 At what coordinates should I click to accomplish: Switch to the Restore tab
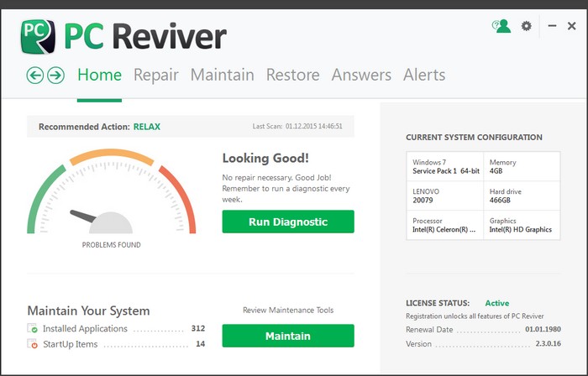293,75
